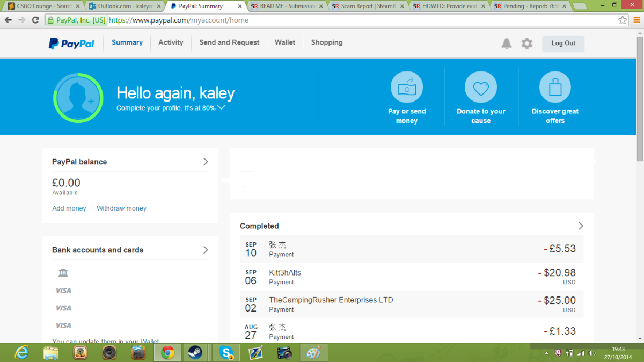Switch to the Scam Report SteamRep tab
644x362 pixels.
point(368,6)
